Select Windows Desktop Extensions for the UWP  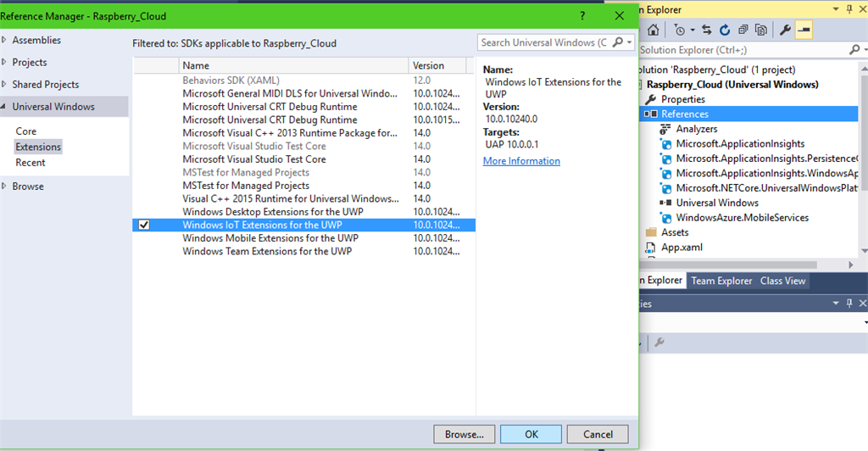(x=303, y=212)
